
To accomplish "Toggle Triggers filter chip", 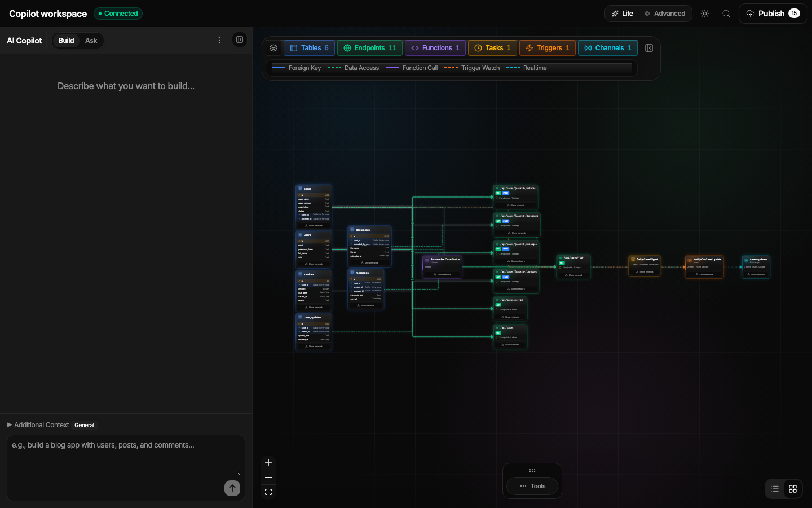I will (x=548, y=48).
